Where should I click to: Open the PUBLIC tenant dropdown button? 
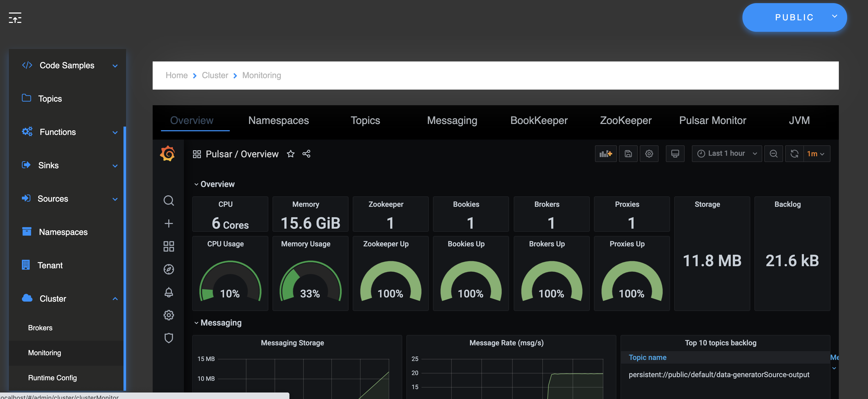pyautogui.click(x=794, y=17)
